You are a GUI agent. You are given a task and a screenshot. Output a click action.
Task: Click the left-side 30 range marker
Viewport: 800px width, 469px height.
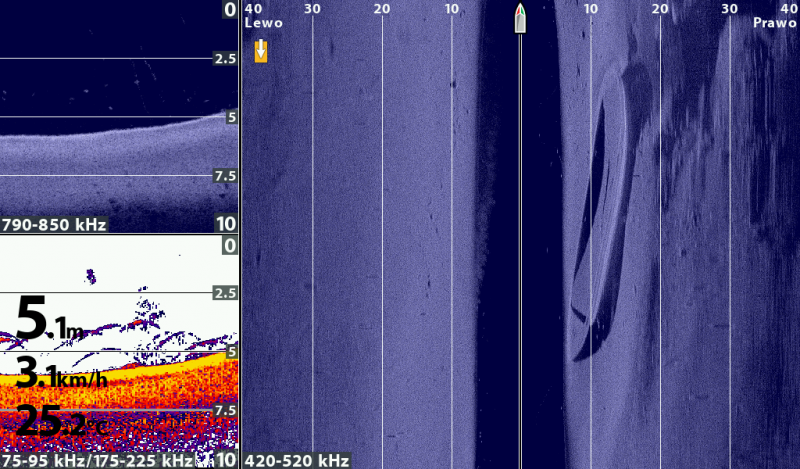tap(313, 9)
